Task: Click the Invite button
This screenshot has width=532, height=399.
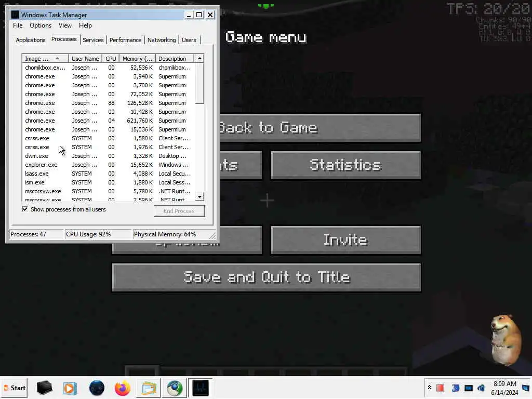Action: point(346,240)
